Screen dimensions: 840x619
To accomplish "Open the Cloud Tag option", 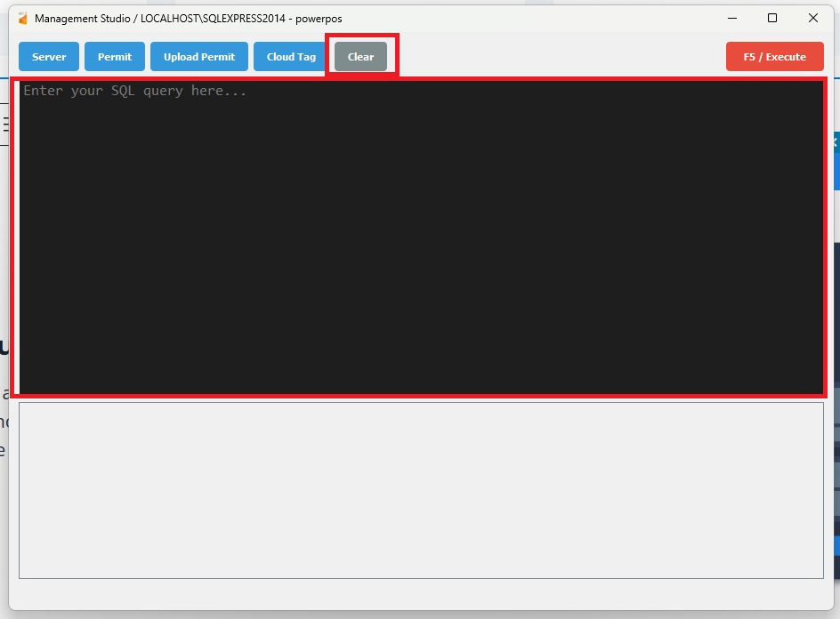I will click(x=291, y=57).
